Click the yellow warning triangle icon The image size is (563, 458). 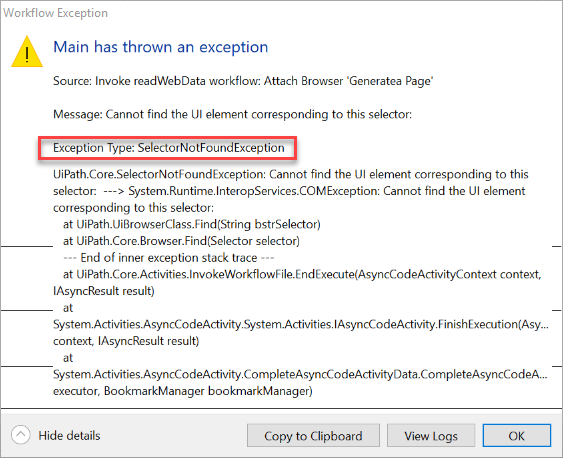27,52
